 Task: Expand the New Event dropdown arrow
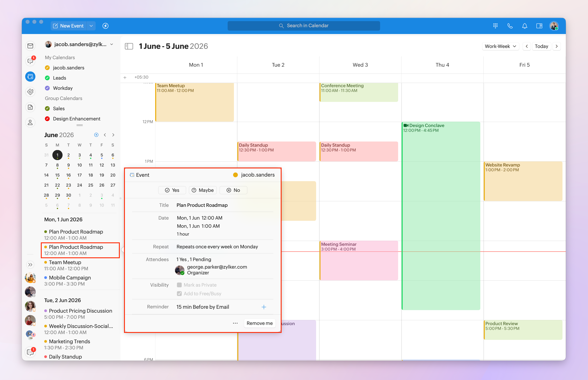tap(91, 26)
